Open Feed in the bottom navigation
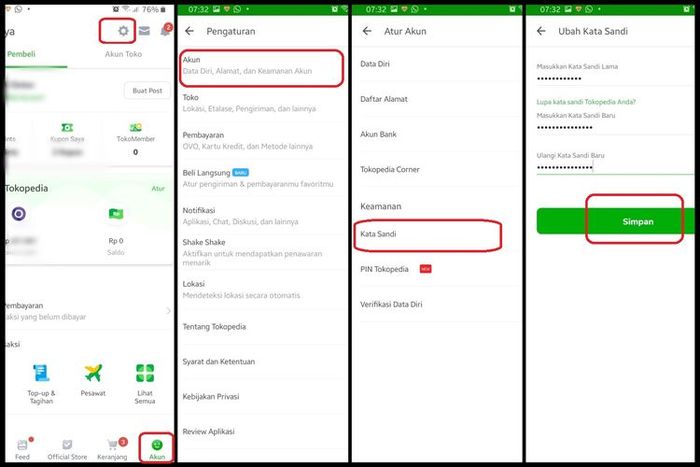 point(22,449)
